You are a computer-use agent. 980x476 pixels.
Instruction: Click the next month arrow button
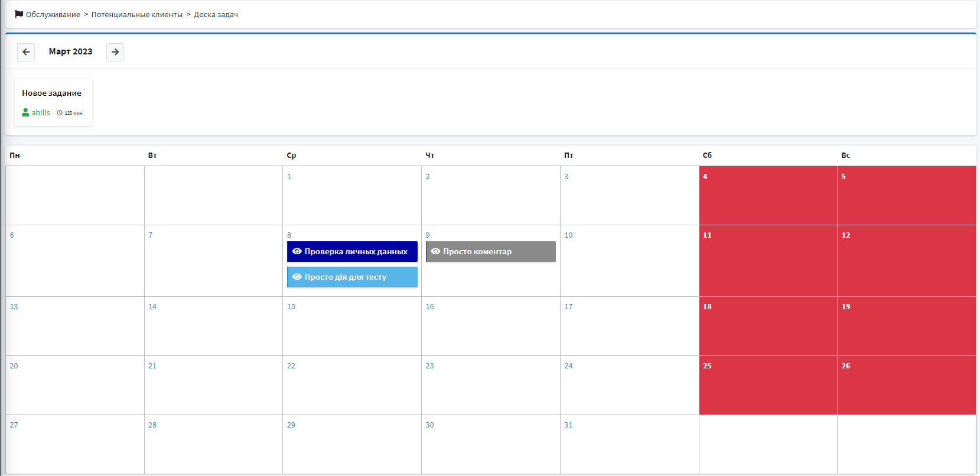point(115,52)
